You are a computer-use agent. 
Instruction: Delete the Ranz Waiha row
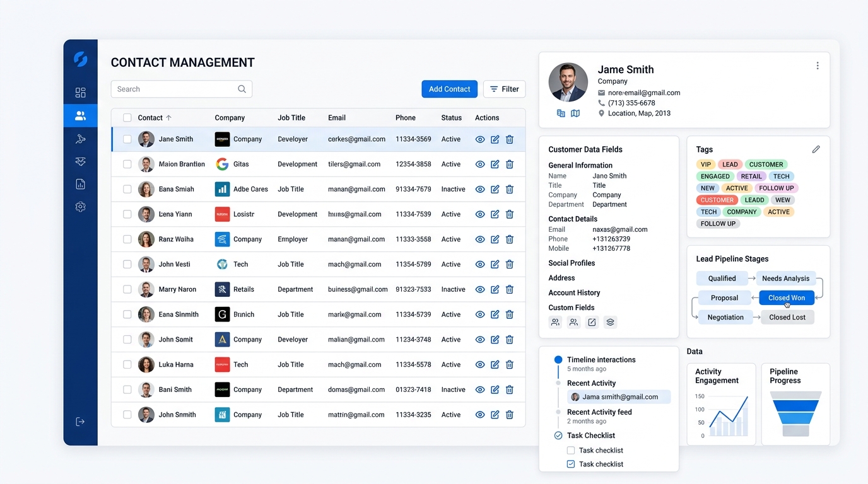point(510,239)
